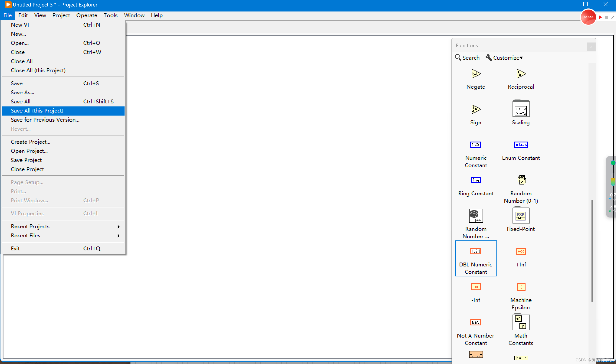Image resolution: width=616 pixels, height=364 pixels.
Task: Choose the Numeric Constant icon
Action: [476, 144]
